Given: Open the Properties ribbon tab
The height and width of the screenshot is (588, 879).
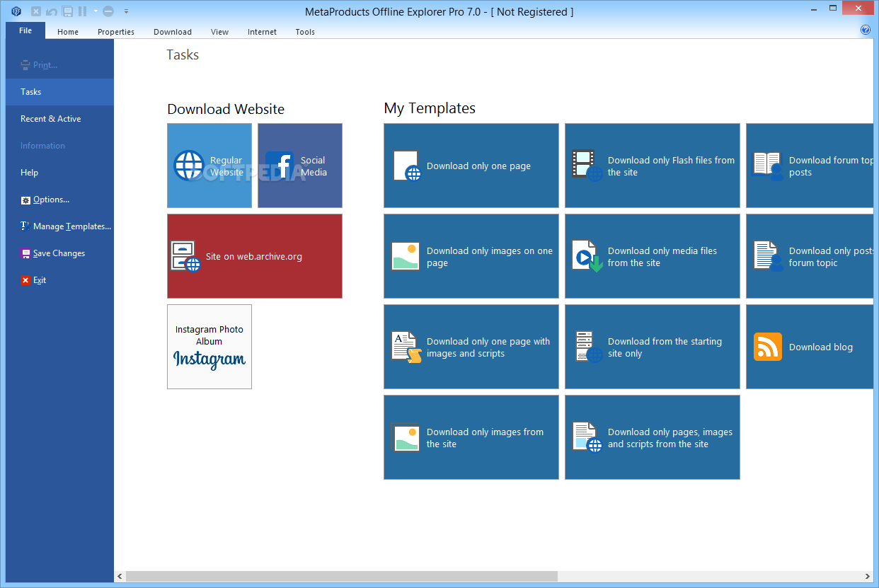Looking at the screenshot, I should click(116, 32).
